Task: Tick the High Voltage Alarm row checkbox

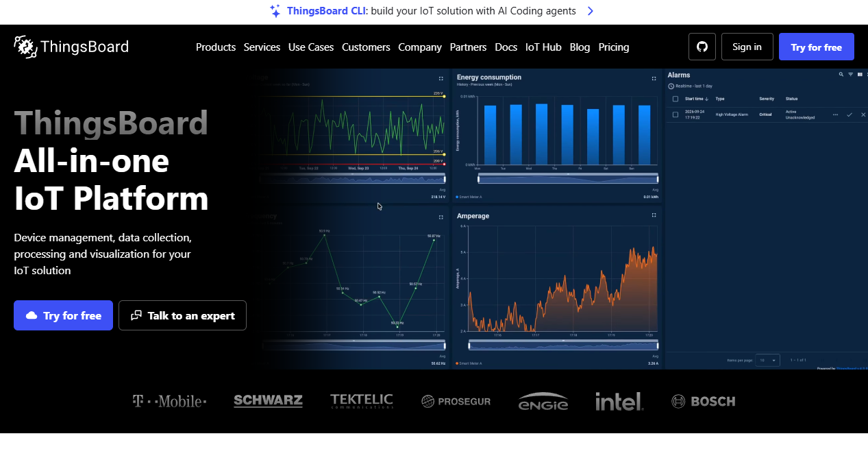Action: 675,114
